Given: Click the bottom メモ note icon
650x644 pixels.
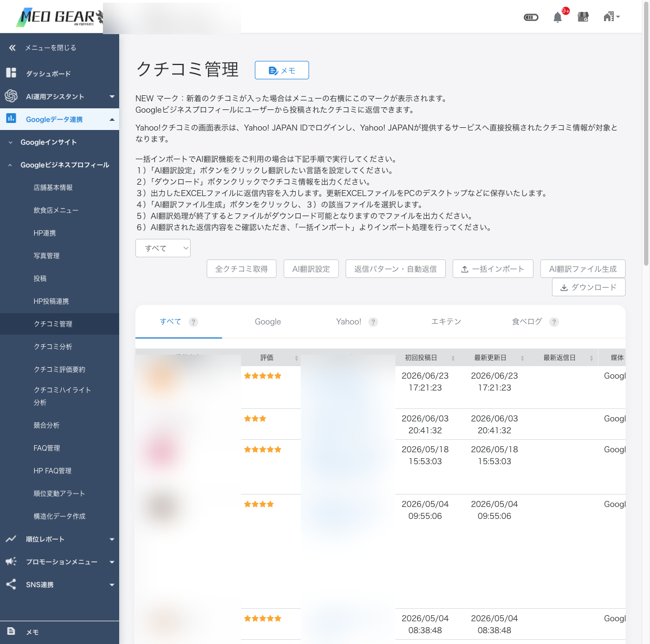Looking at the screenshot, I should [11, 632].
